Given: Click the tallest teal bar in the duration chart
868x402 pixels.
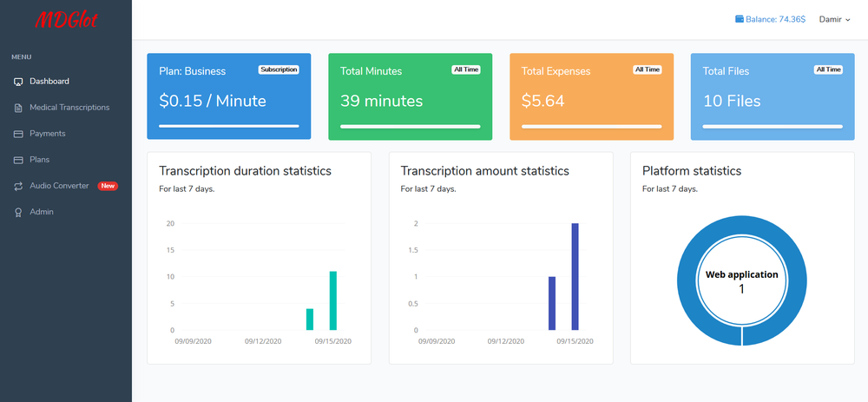Looking at the screenshot, I should (333, 300).
